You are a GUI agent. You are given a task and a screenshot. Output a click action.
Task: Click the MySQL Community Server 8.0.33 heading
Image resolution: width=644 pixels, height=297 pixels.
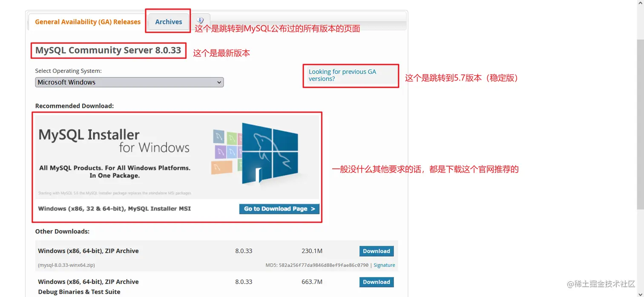(108, 50)
